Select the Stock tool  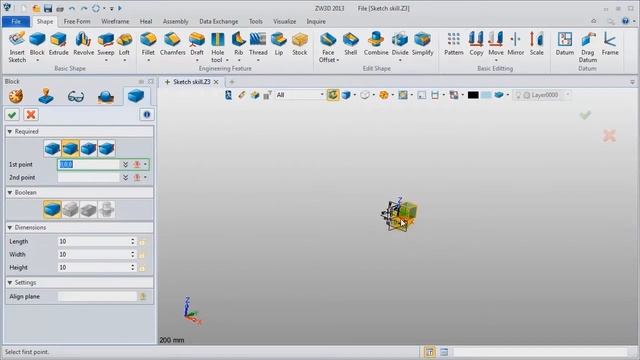300,43
